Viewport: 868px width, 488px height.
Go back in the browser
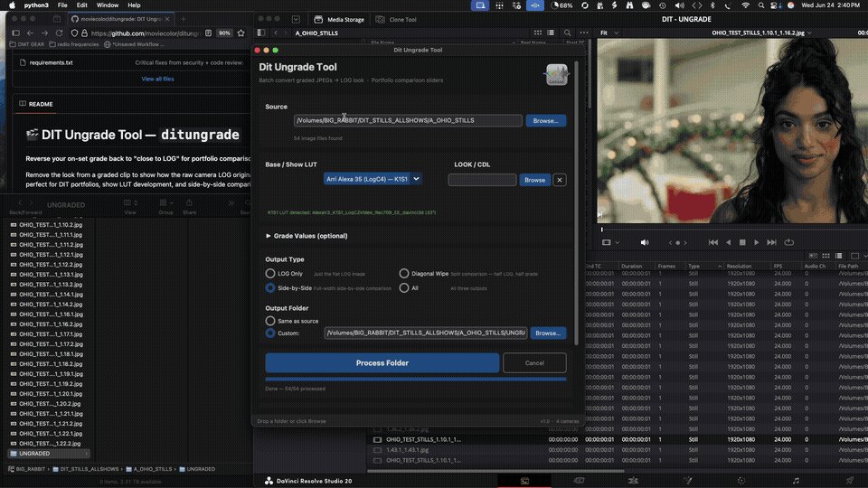(x=31, y=33)
